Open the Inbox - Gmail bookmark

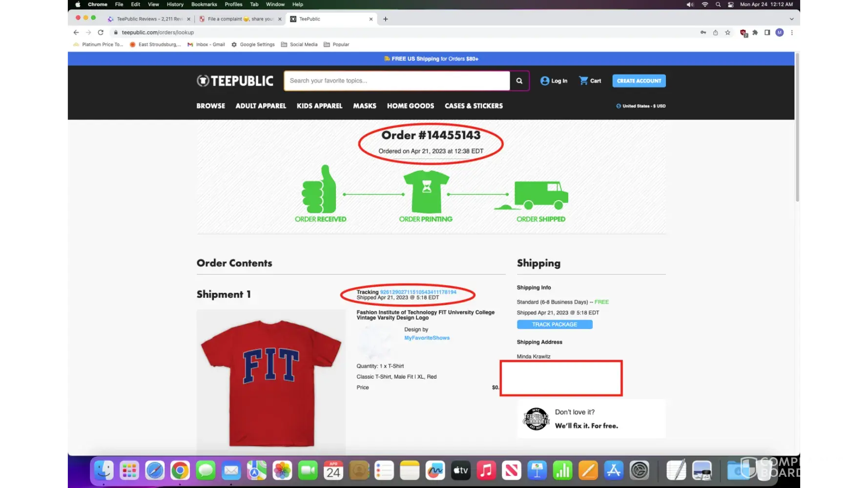pos(206,44)
